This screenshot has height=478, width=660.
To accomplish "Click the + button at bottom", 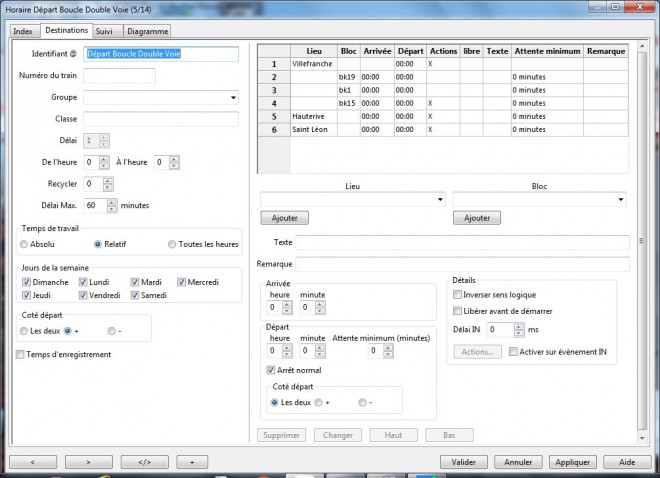I will point(192,462).
